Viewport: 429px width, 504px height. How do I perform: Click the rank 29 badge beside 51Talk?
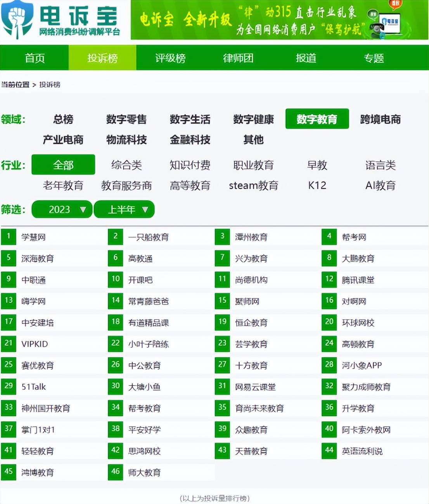(9, 386)
